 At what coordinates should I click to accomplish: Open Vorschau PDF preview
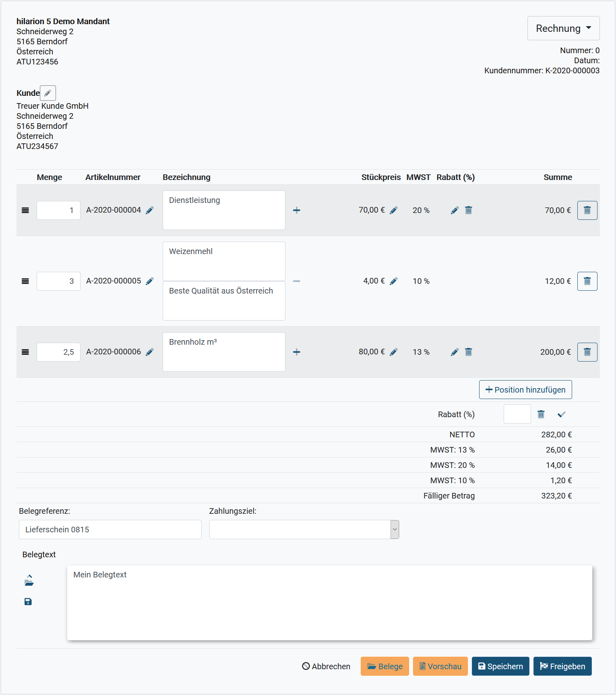[440, 666]
